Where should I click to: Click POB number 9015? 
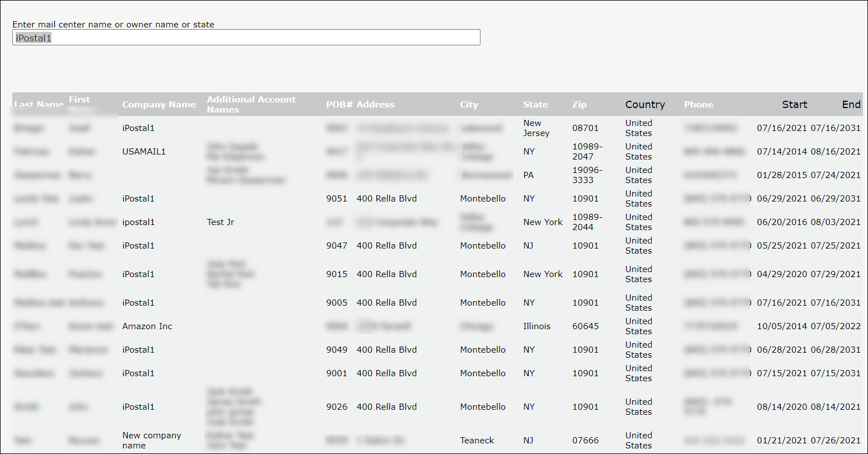(337, 274)
